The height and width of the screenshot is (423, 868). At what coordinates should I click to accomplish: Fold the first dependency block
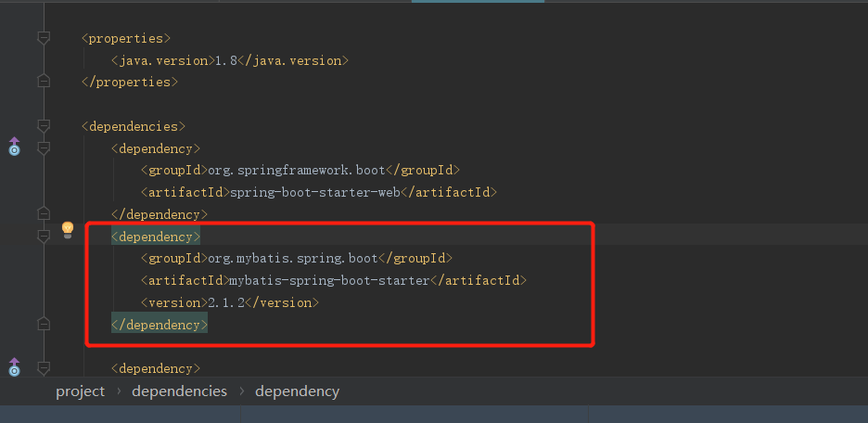(x=44, y=148)
